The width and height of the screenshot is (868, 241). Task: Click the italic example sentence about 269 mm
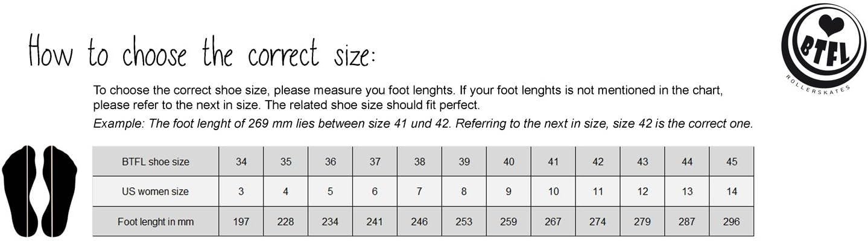(x=422, y=124)
